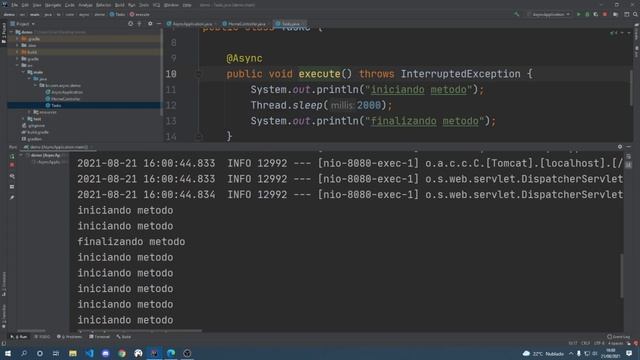Image resolution: width=640 pixels, height=360 pixels.
Task: Open the TODO tool window tab
Action: (42, 337)
